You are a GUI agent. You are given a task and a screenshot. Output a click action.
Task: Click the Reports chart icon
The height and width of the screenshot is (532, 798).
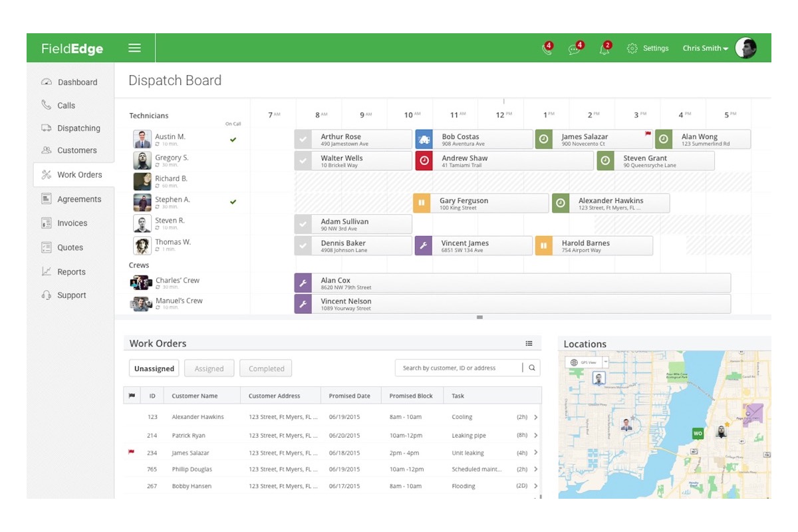46,271
